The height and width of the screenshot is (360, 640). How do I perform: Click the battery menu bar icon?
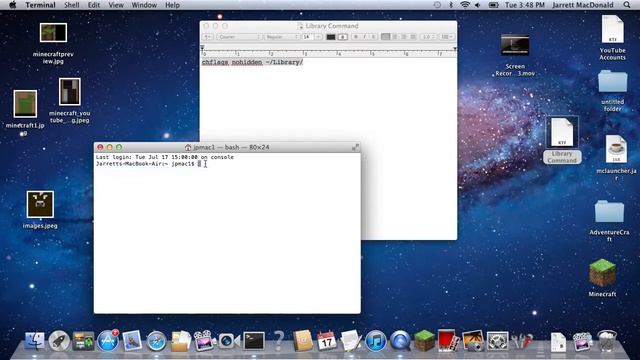tap(493, 5)
